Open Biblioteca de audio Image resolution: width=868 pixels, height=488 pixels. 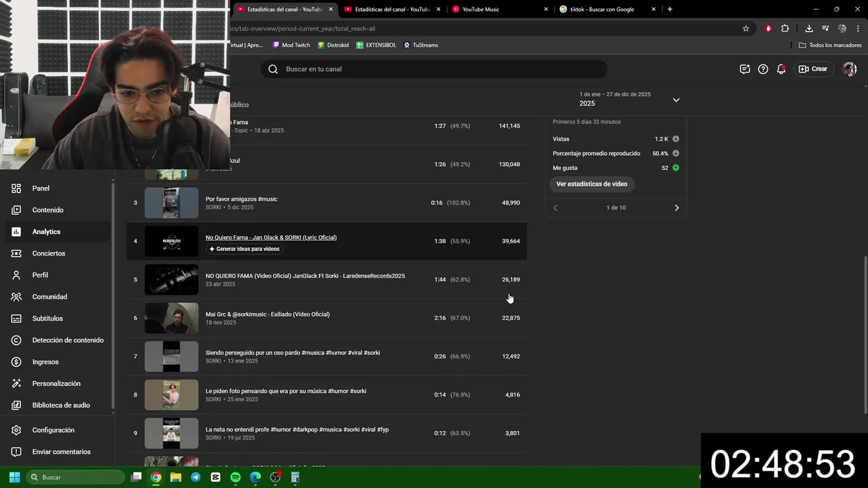point(58,405)
